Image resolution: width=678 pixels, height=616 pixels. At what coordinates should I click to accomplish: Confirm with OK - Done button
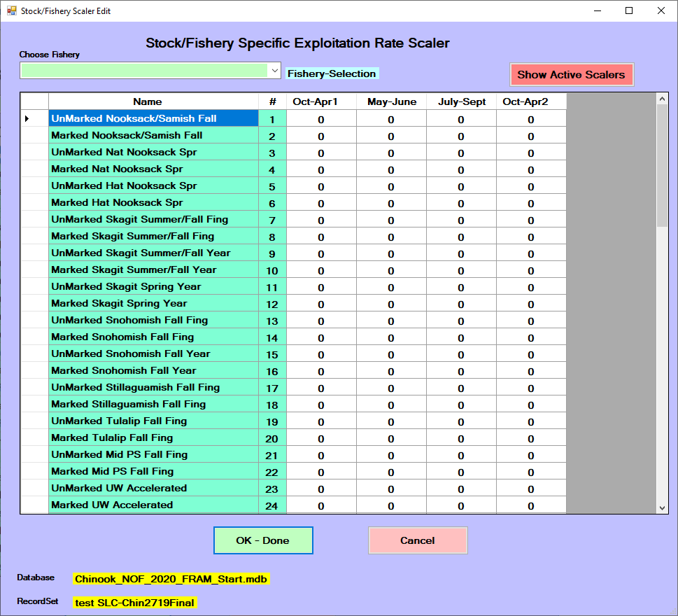[263, 540]
